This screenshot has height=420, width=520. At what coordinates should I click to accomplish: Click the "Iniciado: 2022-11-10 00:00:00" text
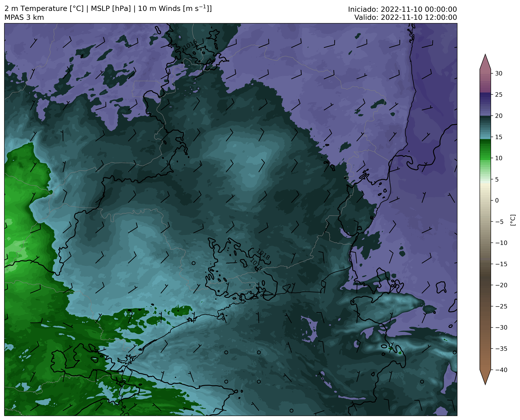click(402, 9)
